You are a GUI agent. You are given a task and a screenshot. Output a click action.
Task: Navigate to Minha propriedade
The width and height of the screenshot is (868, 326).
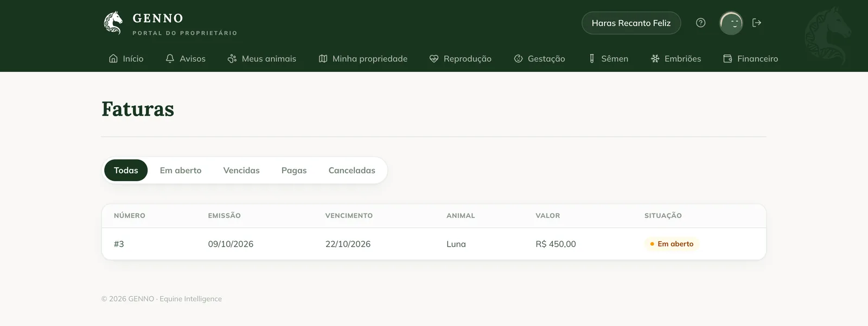pos(363,59)
